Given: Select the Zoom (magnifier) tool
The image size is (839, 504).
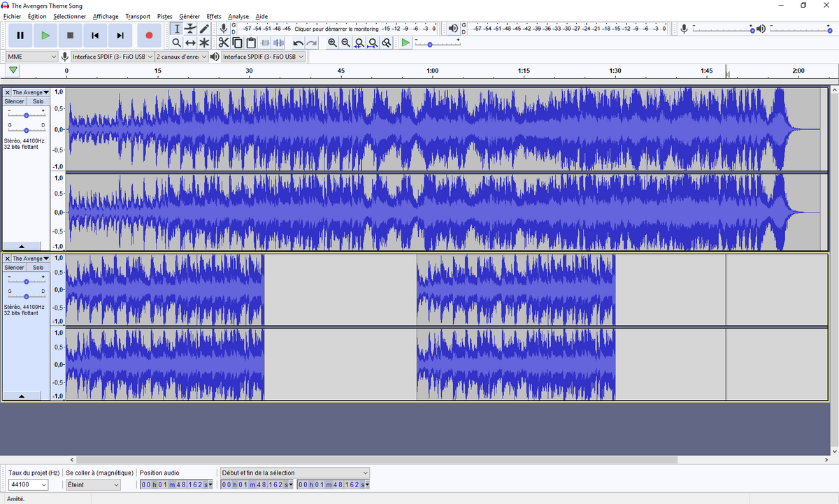Looking at the screenshot, I should tap(177, 43).
